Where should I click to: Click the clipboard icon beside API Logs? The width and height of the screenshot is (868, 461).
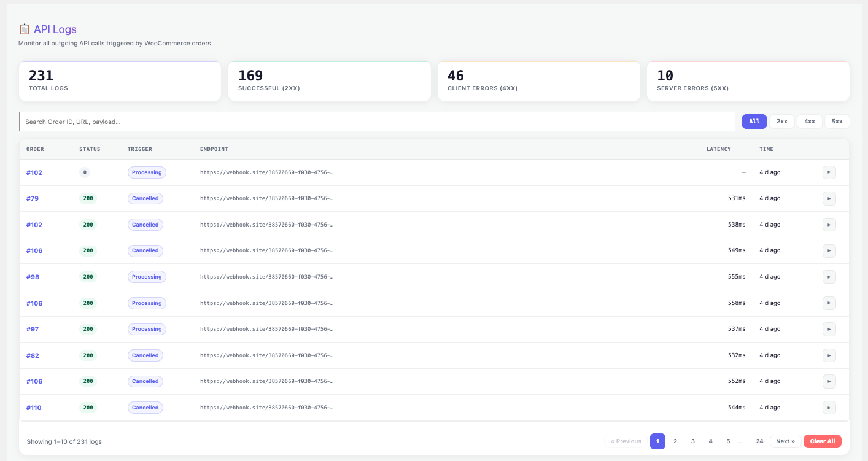25,29
